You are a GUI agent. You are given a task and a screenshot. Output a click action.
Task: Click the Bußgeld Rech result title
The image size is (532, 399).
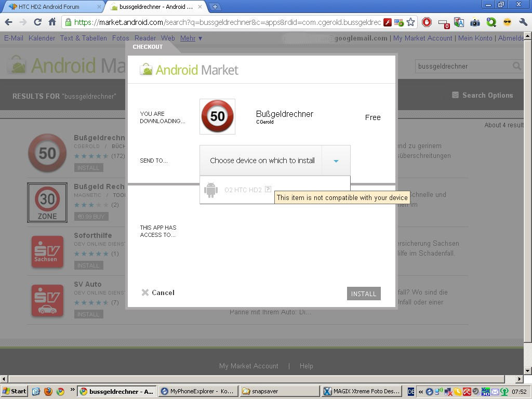click(x=99, y=187)
